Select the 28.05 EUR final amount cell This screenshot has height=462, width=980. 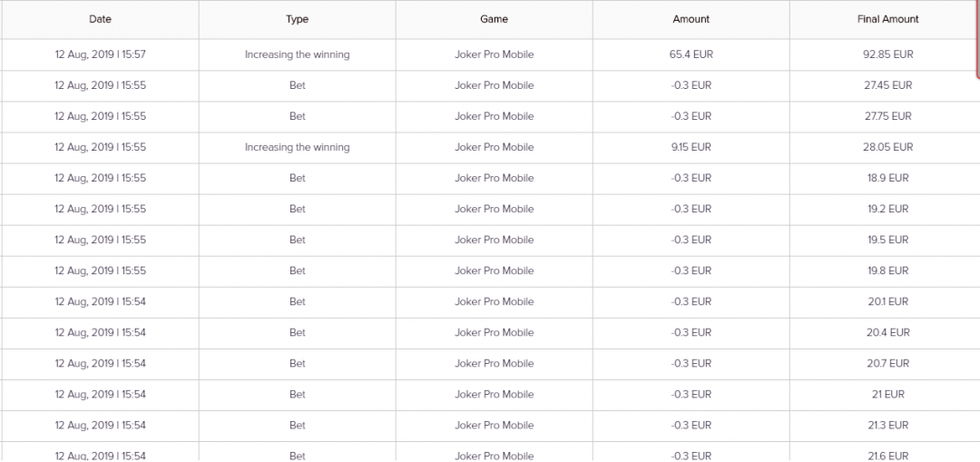[887, 147]
